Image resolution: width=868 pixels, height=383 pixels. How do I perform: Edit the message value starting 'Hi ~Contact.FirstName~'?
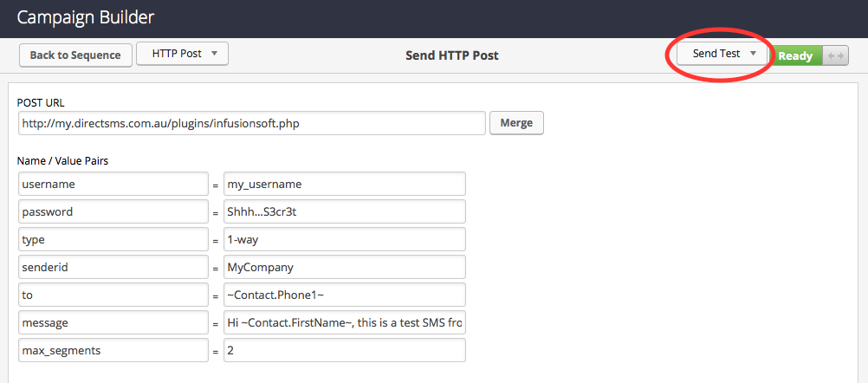(344, 322)
